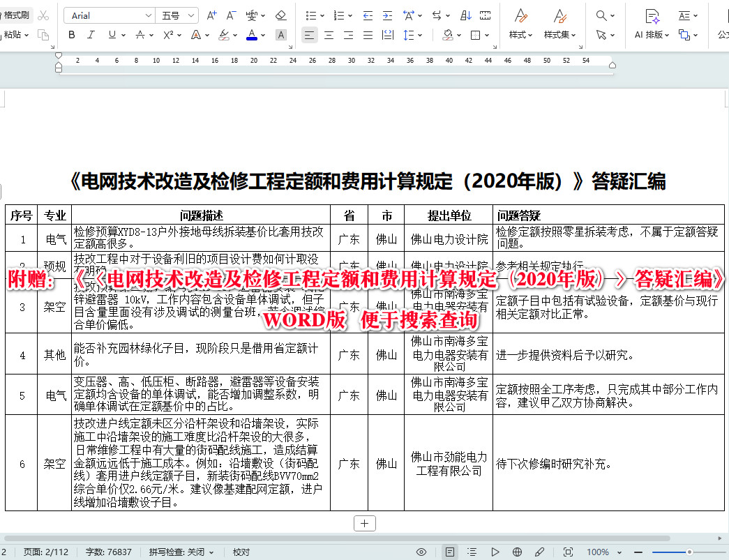729x560 pixels.
Task: Toggle bold formatting on selected text
Action: tap(71, 33)
